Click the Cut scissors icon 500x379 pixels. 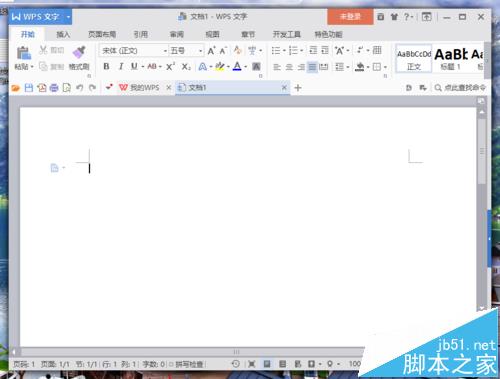43,50
